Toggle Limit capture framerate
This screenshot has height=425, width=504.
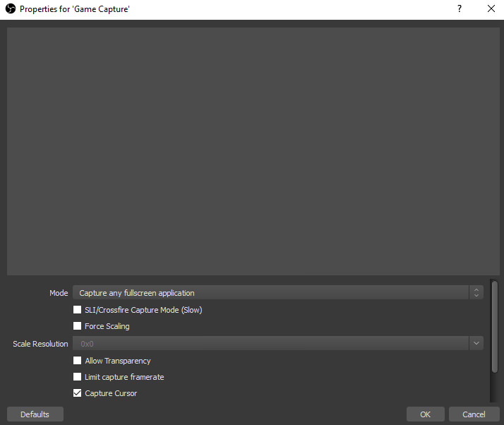click(x=77, y=377)
